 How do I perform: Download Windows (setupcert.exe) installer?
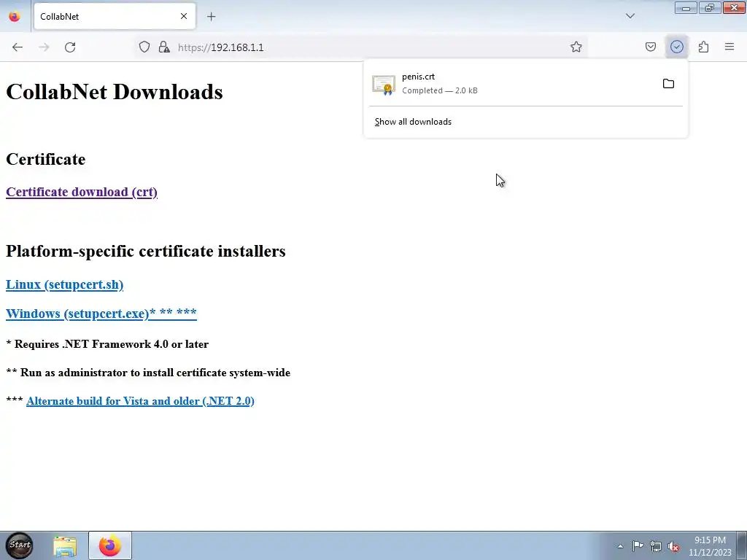101,314
